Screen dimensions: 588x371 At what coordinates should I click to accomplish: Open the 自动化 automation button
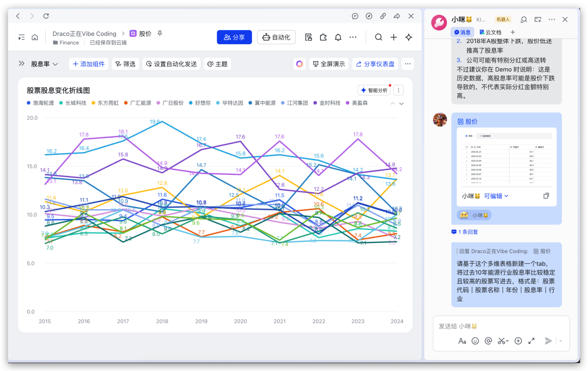276,38
